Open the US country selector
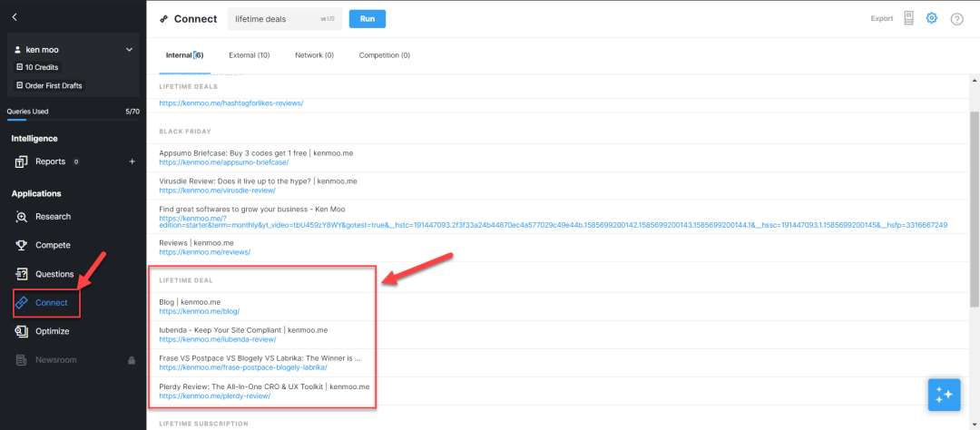Image resolution: width=980 pixels, height=430 pixels. click(x=328, y=19)
